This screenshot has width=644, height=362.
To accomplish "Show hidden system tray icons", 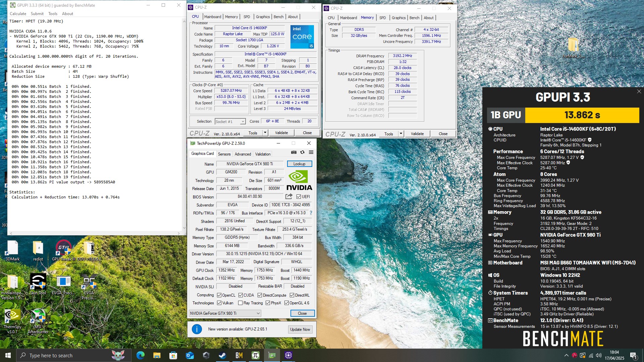I will click(566, 355).
